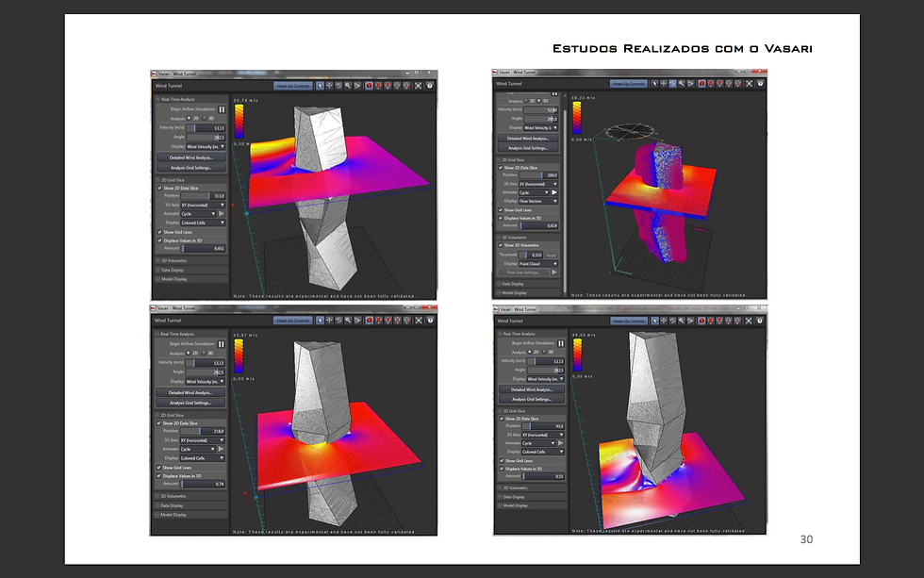The height and width of the screenshot is (578, 924).
Task: Play slice animation in 55,79 m/s window
Action: [222, 214]
